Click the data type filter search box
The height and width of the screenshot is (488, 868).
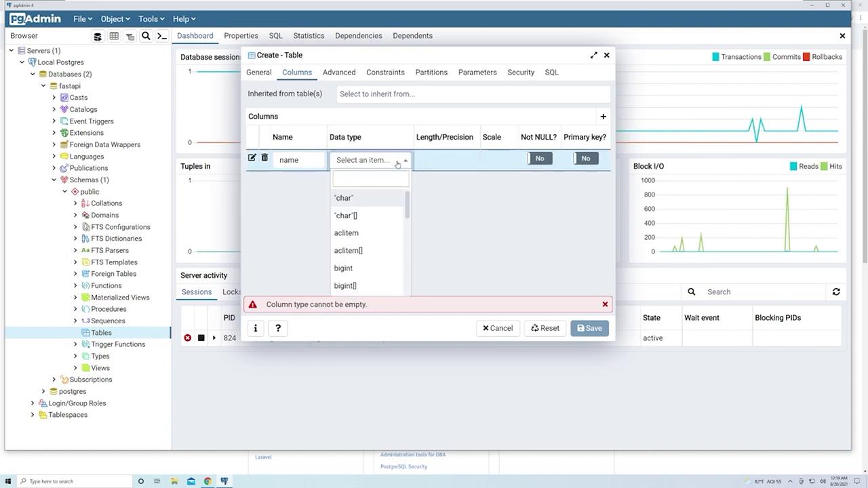(x=371, y=179)
